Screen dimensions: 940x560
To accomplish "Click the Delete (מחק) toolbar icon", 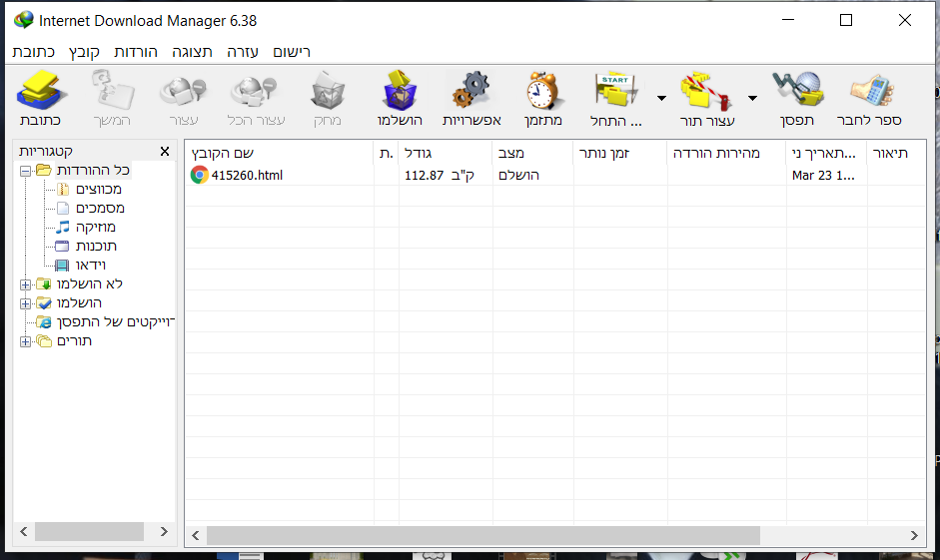I will pos(328,91).
